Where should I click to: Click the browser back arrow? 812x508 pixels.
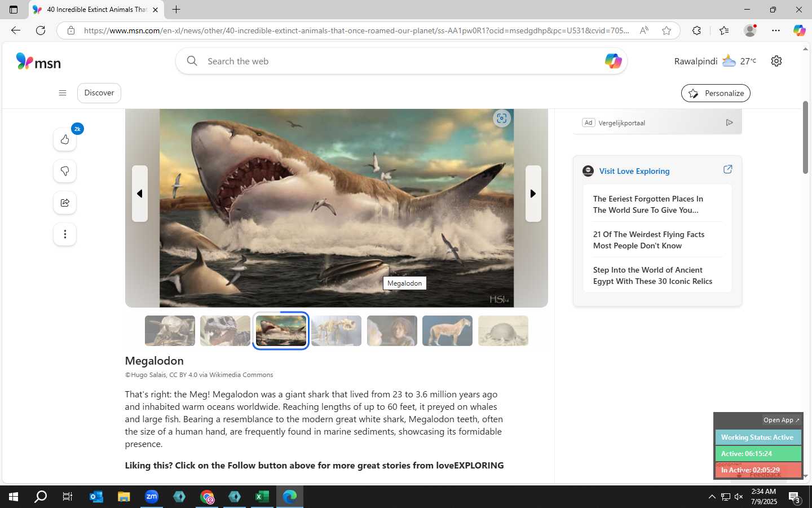(x=16, y=30)
